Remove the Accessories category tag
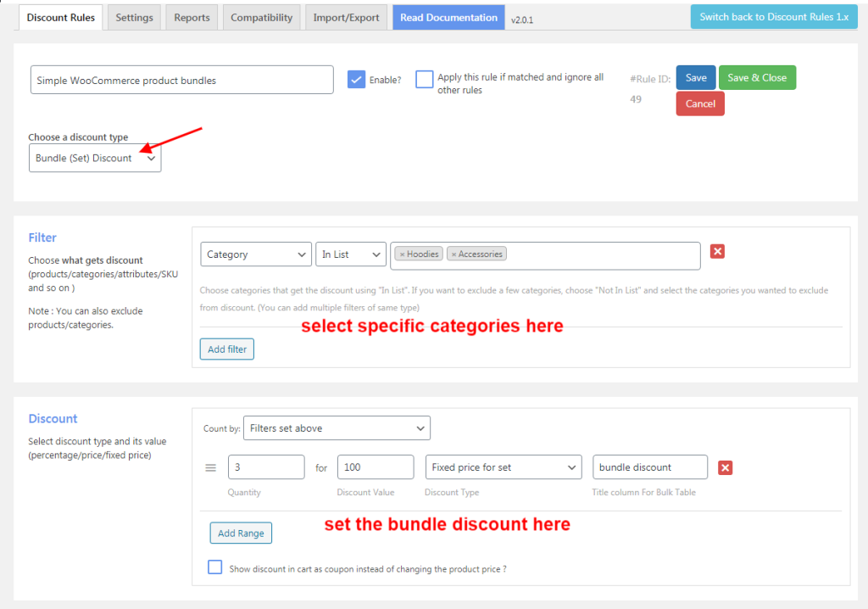 [454, 254]
